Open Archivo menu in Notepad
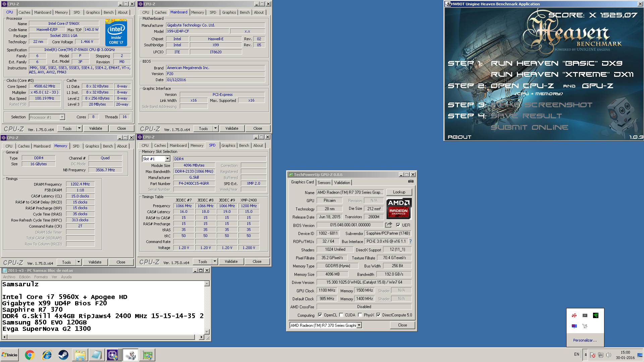The height and width of the screenshot is (362, 644). (x=9, y=277)
